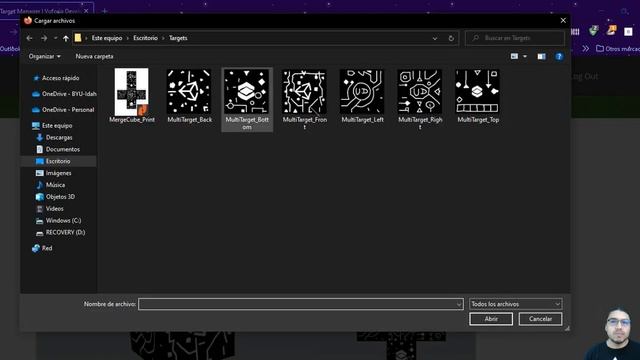The image size is (640, 360).
Task: Open the browser's 'Otros marcadores' bookmarks folder
Action: pos(618,49)
